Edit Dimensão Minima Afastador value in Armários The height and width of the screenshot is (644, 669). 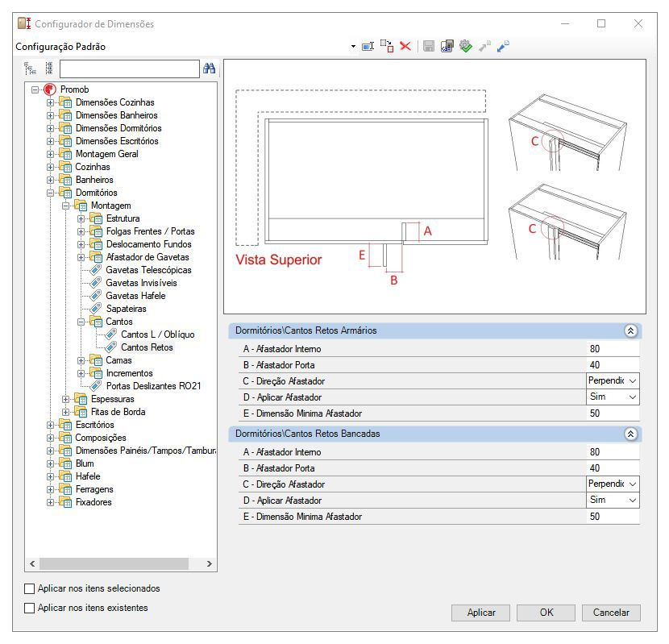pos(613,413)
